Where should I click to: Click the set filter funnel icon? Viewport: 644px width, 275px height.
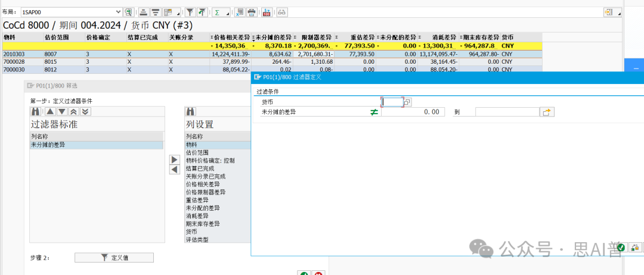pyautogui.click(x=189, y=12)
